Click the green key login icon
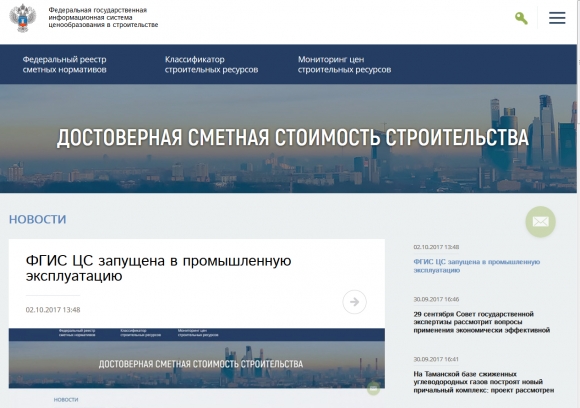Screen dimensions: 580x408 click(x=521, y=18)
